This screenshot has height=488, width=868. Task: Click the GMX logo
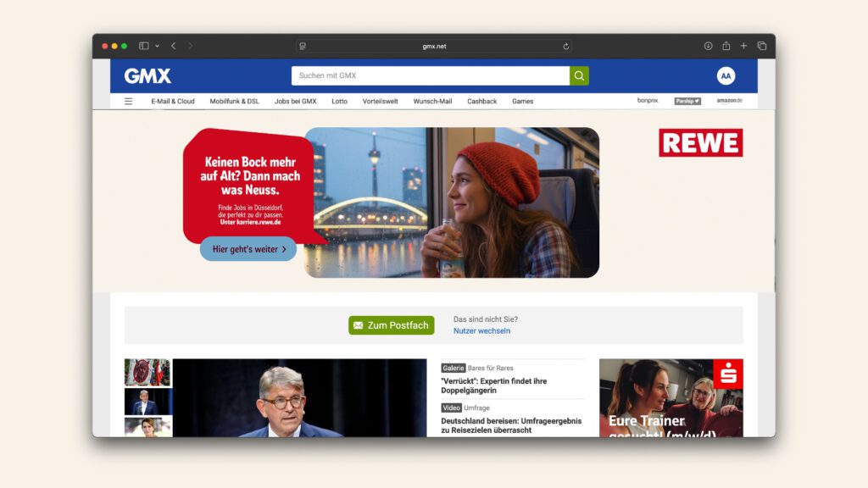(x=147, y=76)
